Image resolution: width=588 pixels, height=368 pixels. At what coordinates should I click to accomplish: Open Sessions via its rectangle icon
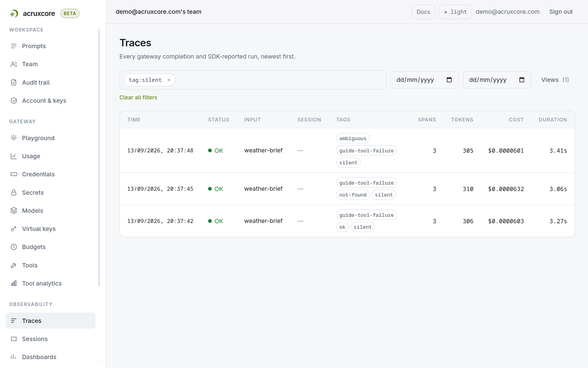[x=14, y=339]
